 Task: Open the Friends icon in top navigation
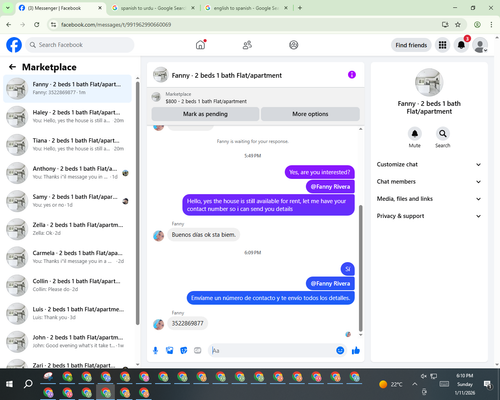pyautogui.click(x=247, y=45)
